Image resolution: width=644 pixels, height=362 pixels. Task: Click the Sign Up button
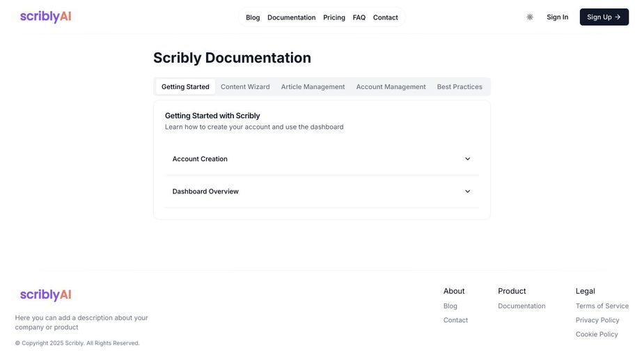[604, 17]
